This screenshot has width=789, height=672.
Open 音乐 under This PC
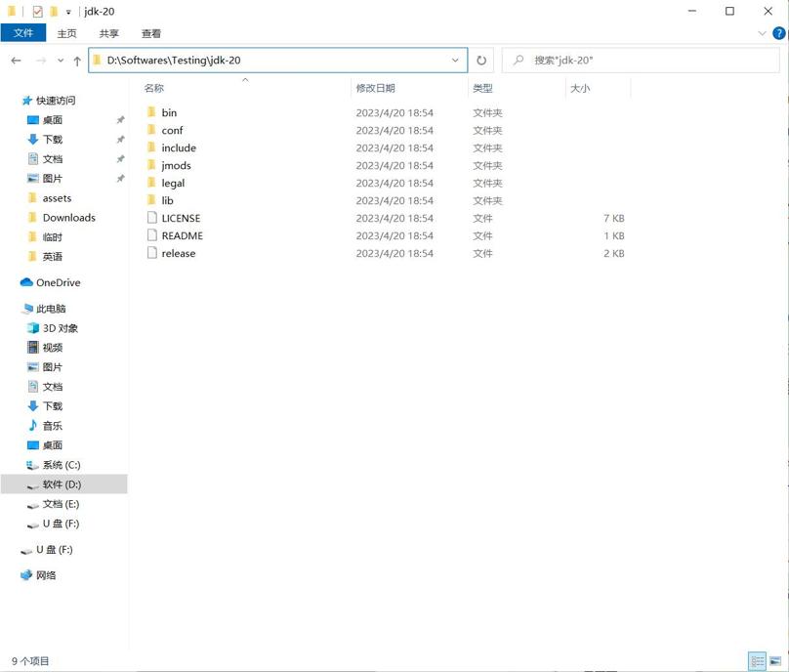(53, 426)
